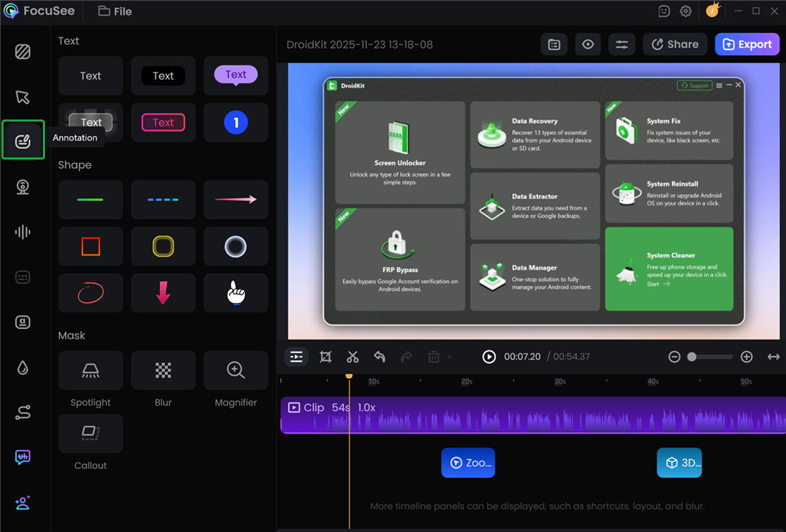Open the adjustment sliders settings icon
Viewport: 786px width, 532px height.
pos(621,44)
